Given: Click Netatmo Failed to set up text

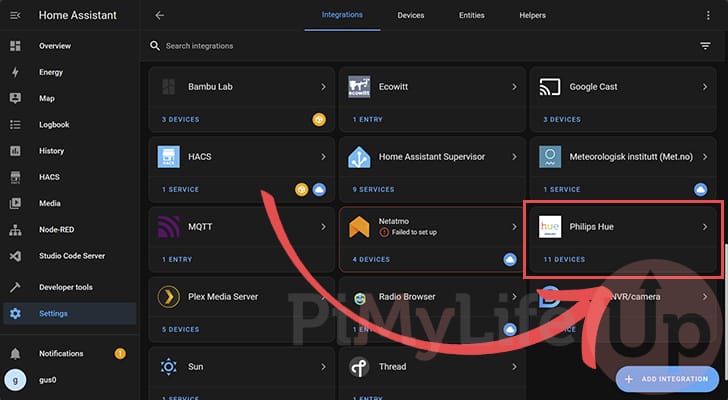Looking at the screenshot, I should 414,232.
